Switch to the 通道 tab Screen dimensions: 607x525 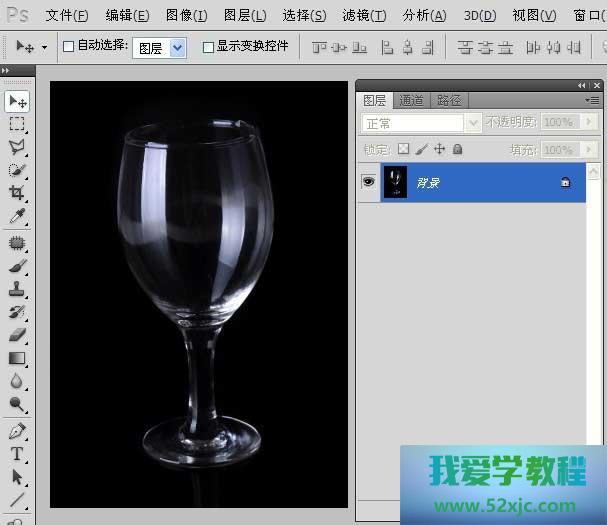pyautogui.click(x=411, y=100)
